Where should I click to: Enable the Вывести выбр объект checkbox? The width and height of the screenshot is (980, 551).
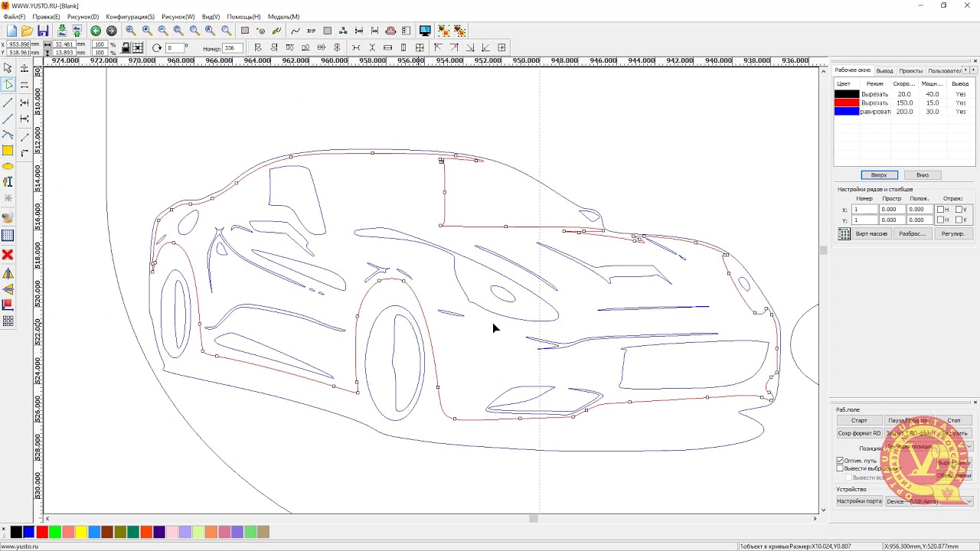coord(840,468)
